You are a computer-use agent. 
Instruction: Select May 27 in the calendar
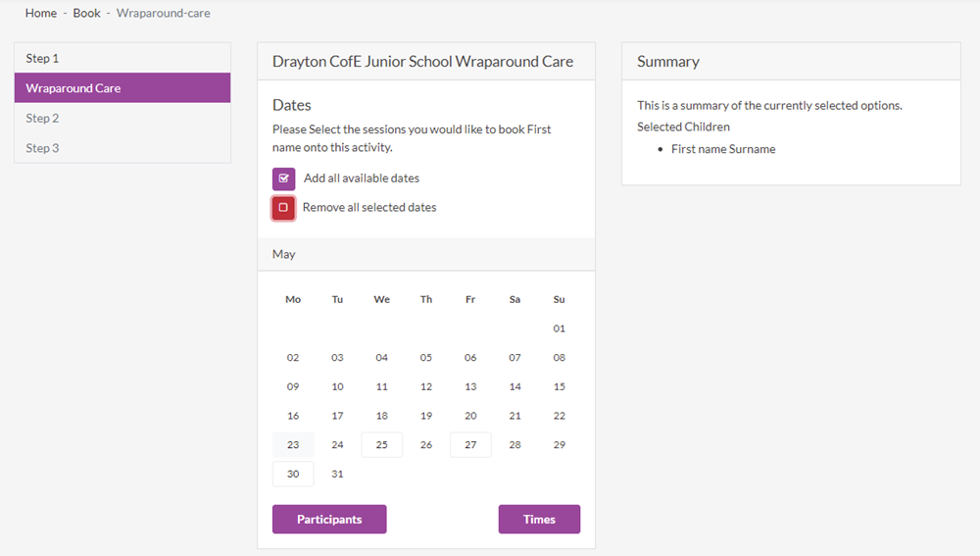[470, 444]
